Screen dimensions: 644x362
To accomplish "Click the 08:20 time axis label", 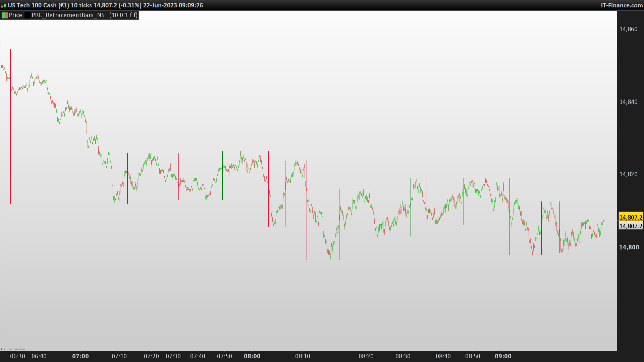I will (366, 356).
